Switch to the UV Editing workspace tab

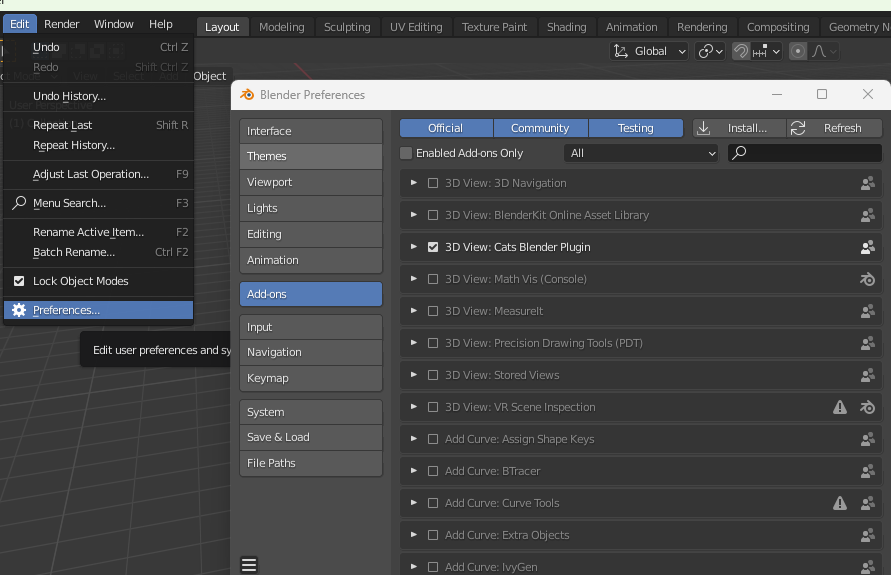coord(416,27)
